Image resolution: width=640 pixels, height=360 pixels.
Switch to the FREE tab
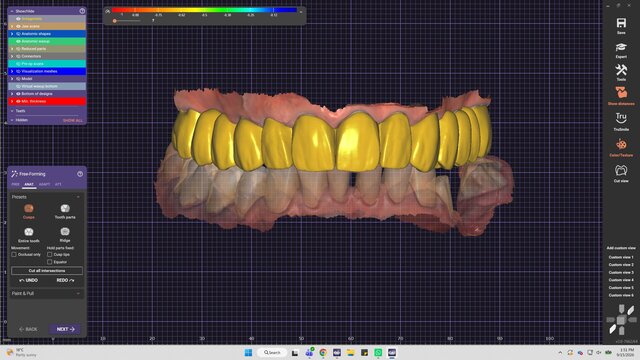[x=16, y=184]
